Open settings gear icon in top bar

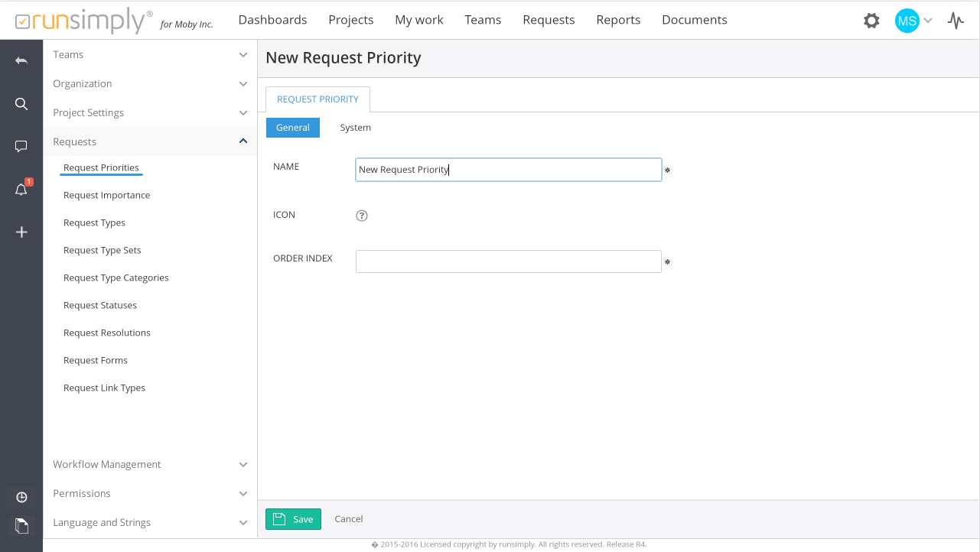871,21
